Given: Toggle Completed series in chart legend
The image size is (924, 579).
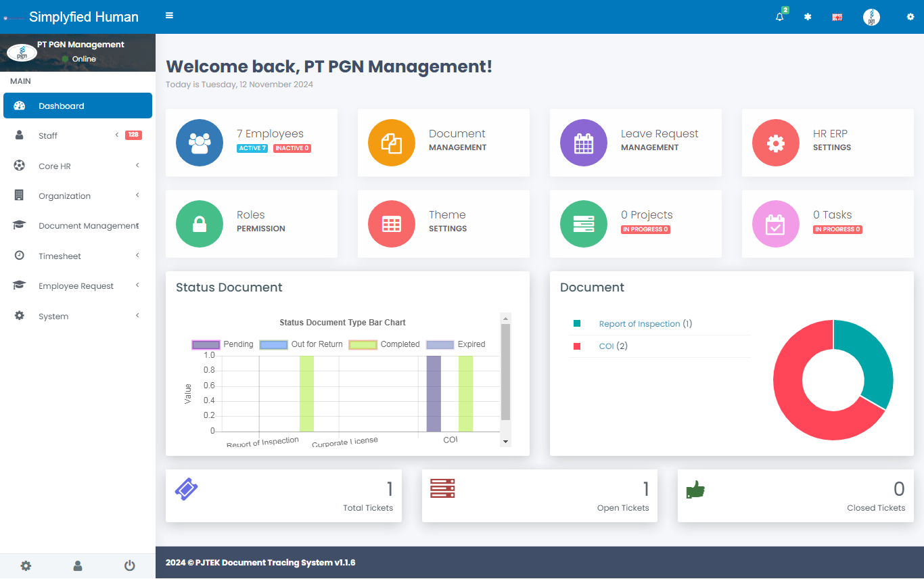Looking at the screenshot, I should tap(384, 344).
